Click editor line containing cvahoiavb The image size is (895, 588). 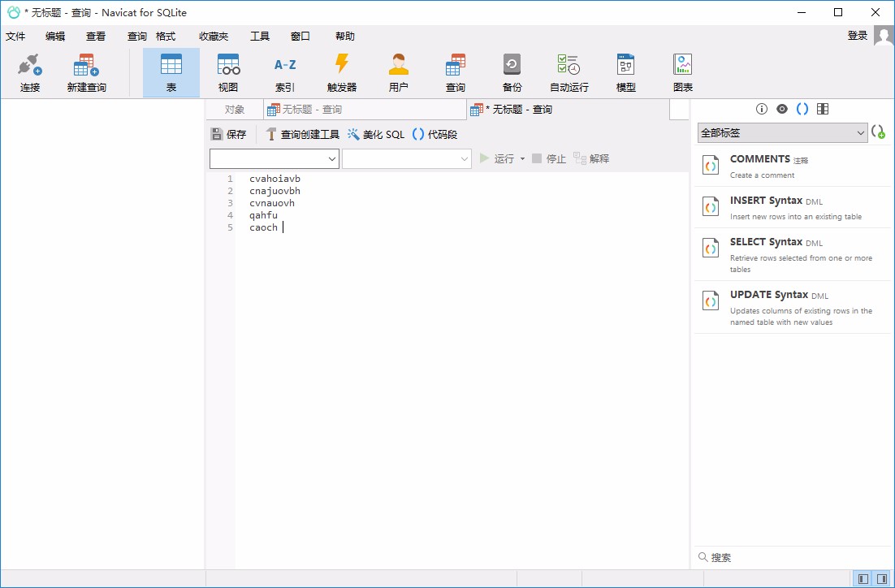pyautogui.click(x=275, y=179)
